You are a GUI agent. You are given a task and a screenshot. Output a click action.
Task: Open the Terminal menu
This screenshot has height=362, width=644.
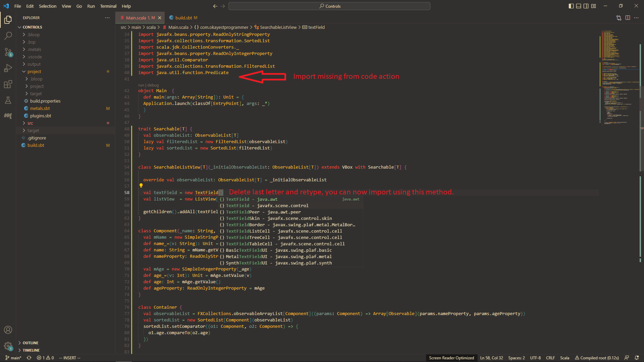(x=108, y=6)
